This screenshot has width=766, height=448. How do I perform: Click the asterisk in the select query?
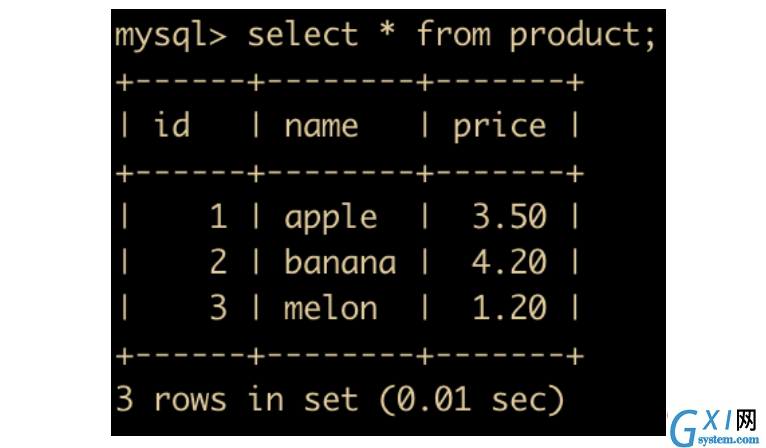point(387,30)
